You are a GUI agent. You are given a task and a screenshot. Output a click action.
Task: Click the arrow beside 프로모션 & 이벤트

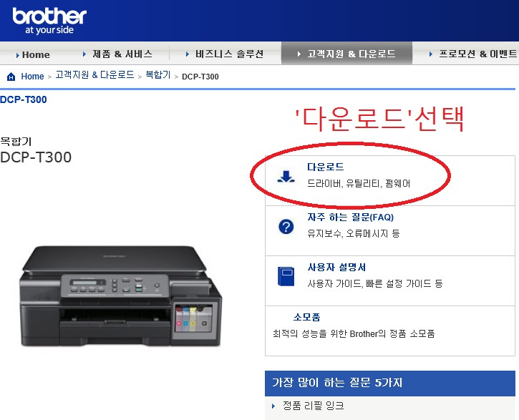point(431,54)
